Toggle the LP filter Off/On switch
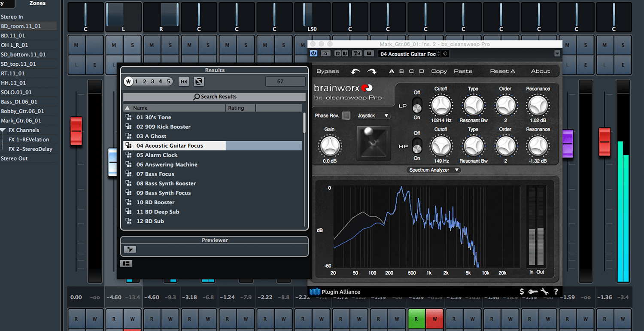644x331 pixels. 417,105
